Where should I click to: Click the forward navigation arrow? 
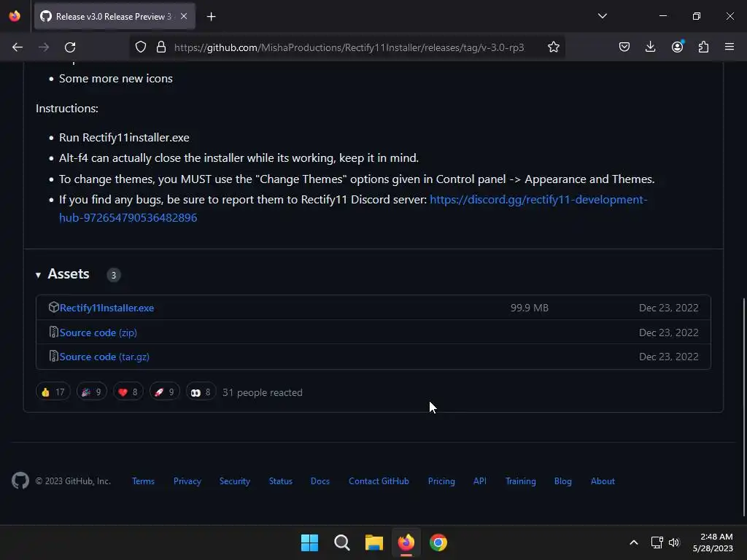44,47
